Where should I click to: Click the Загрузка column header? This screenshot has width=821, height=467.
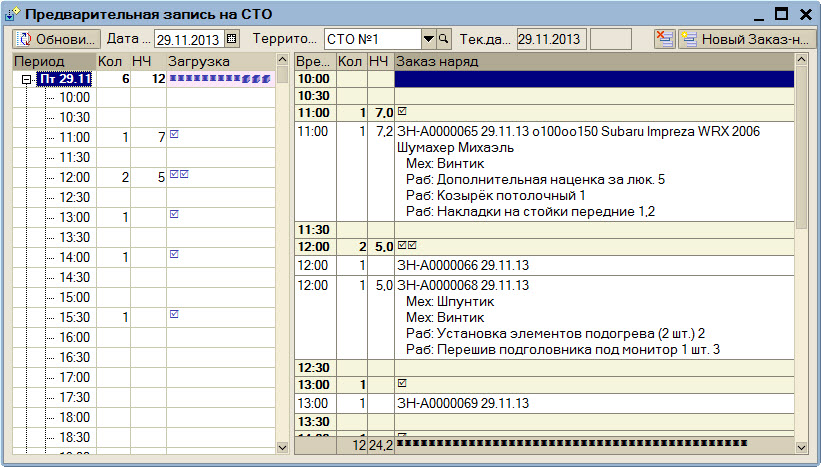(x=220, y=61)
